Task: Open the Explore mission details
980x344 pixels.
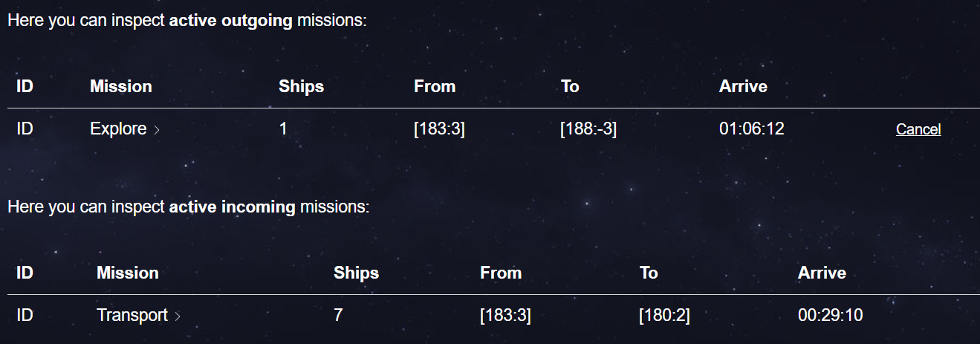Action: pyautogui.click(x=118, y=129)
